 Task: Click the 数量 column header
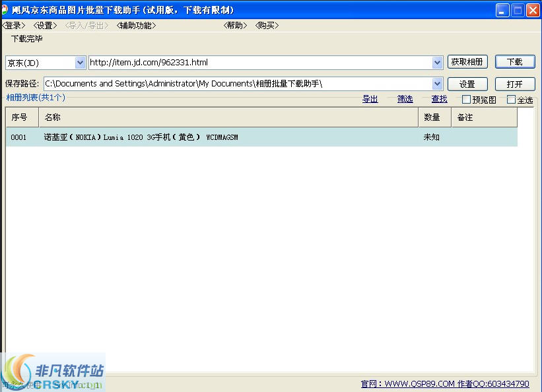click(x=435, y=117)
